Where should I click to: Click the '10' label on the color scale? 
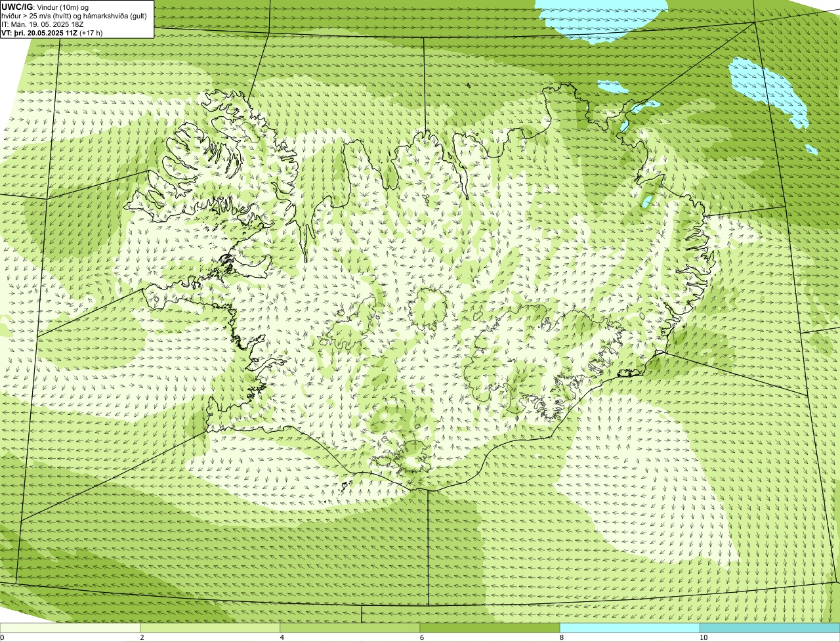click(703, 637)
